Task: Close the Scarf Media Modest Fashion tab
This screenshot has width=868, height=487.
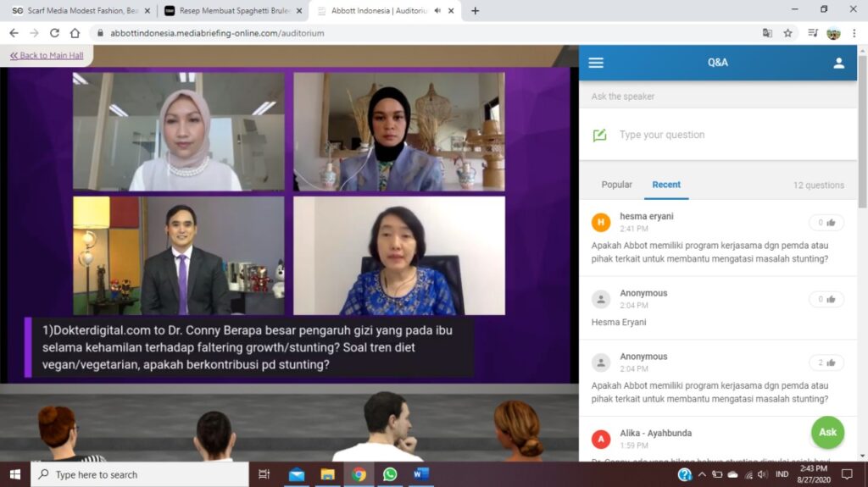Action: point(147,10)
